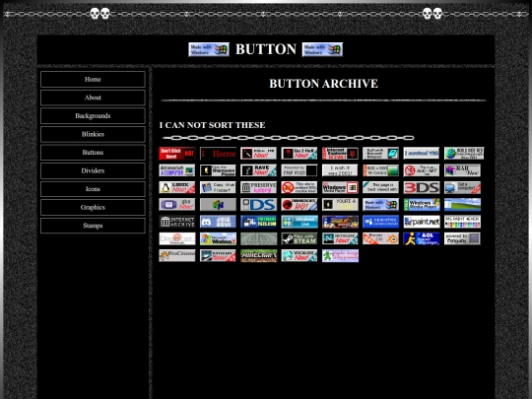Click the cookie free certified badge
Screen dimensions: 532x399
[x=299, y=187]
